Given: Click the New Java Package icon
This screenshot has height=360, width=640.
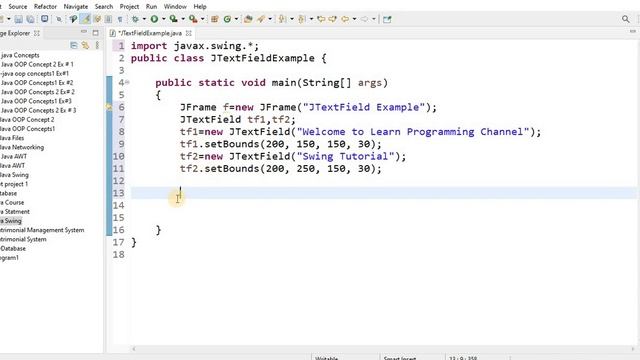Looking at the screenshot, I should pos(215,19).
